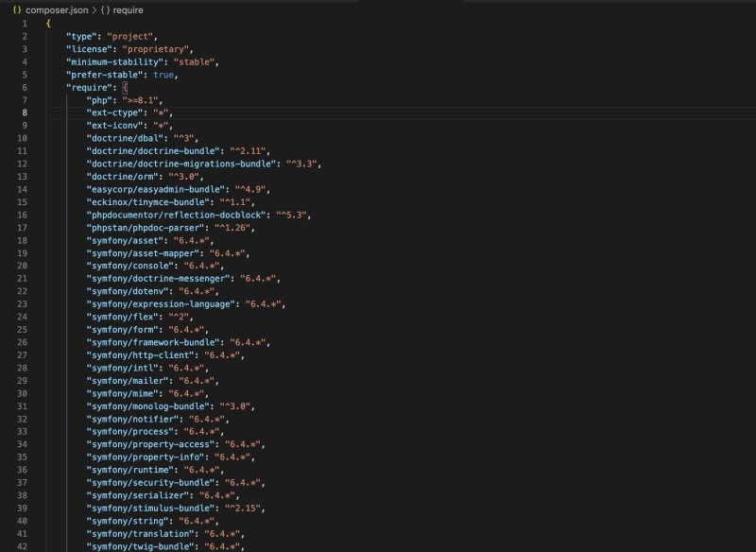Click the "symfony/property-info" key

147,457
